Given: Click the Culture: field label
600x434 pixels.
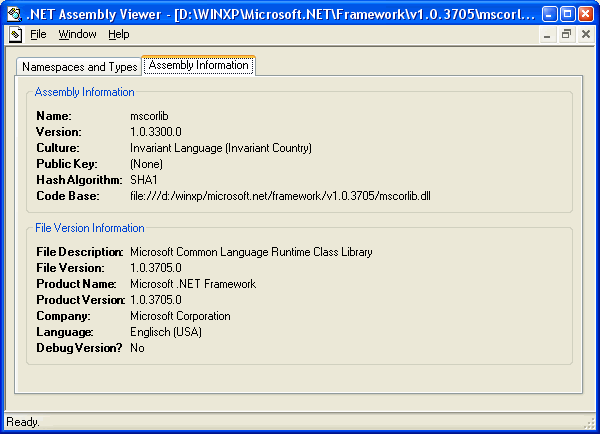Looking at the screenshot, I should 58,148.
